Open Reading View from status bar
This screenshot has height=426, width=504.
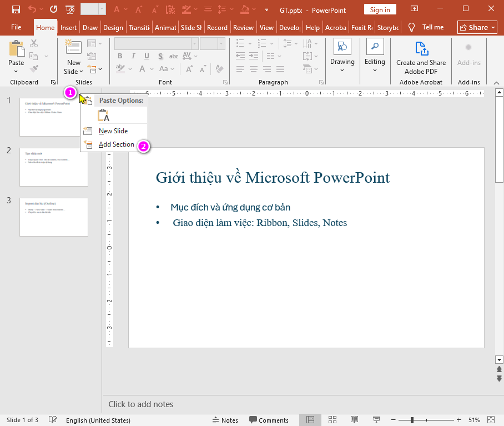(x=354, y=420)
